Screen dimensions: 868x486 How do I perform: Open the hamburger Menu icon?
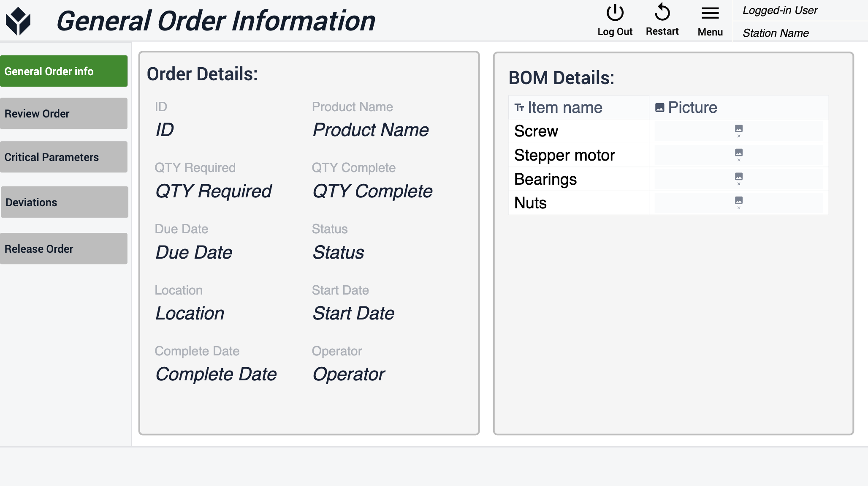click(x=710, y=13)
